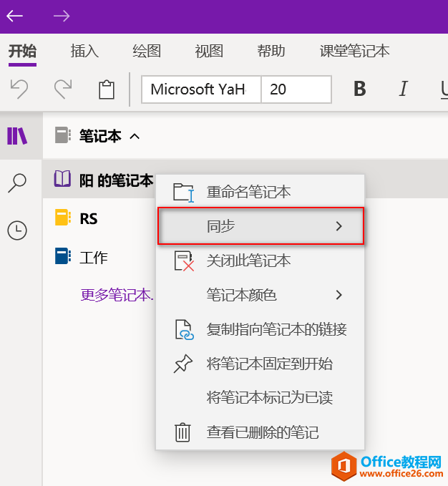Screen dimensions: 448x486
Task: Click the rename notebook folder icon
Action: tap(183, 193)
